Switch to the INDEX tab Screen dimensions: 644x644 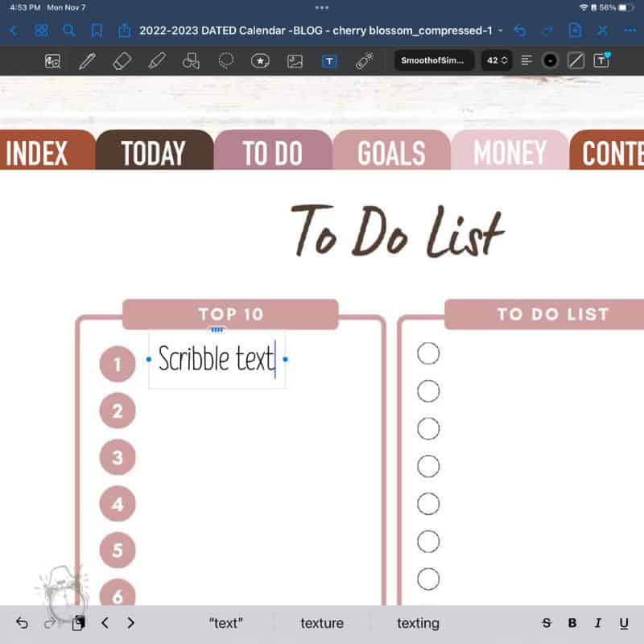47,151
